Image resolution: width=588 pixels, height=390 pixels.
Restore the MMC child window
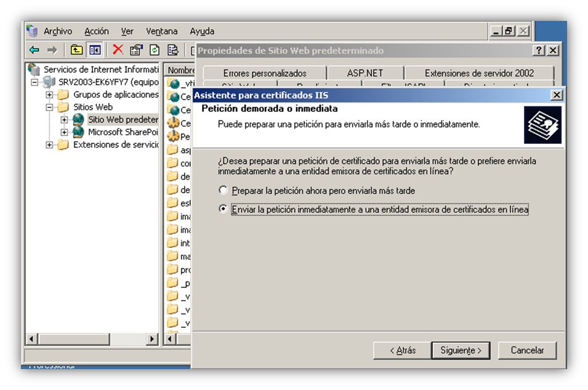coord(509,31)
